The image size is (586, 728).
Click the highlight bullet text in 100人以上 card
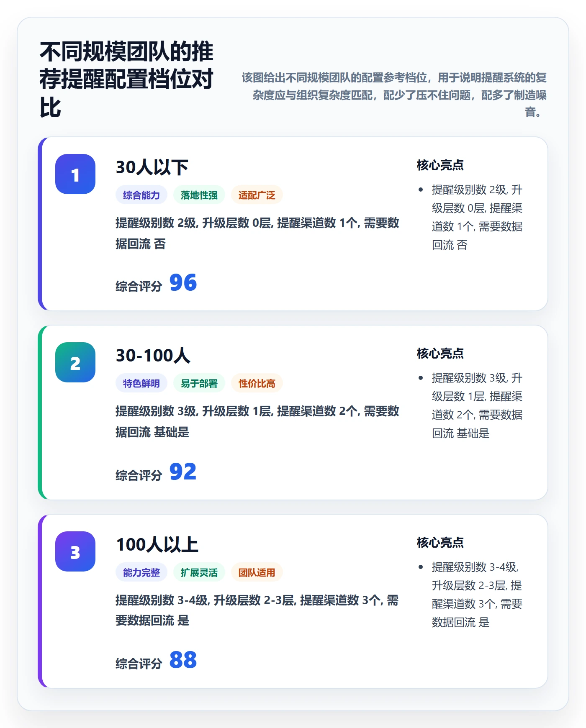point(477,595)
